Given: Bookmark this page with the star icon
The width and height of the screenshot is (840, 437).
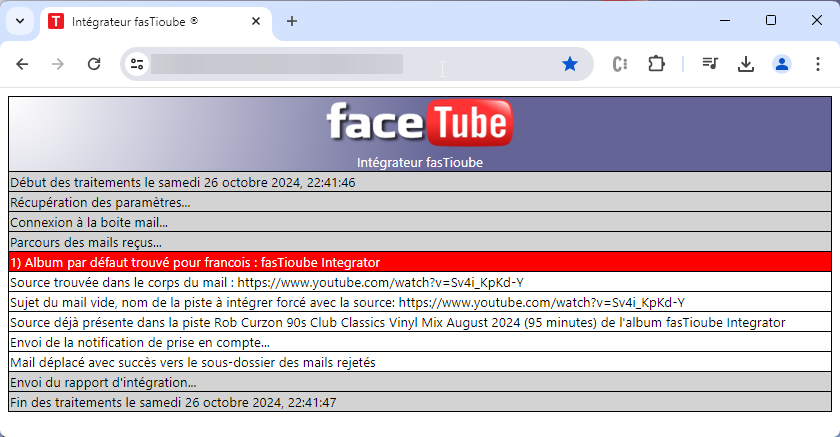Looking at the screenshot, I should (x=570, y=64).
